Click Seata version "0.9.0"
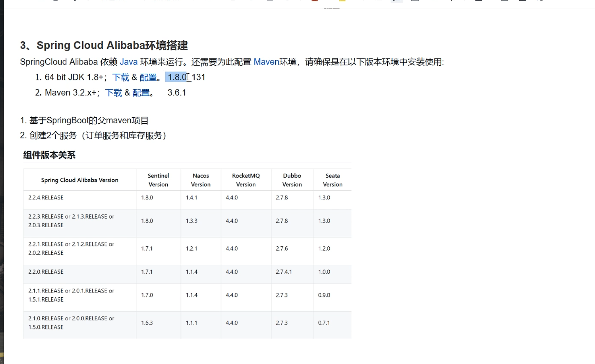 [x=324, y=295]
